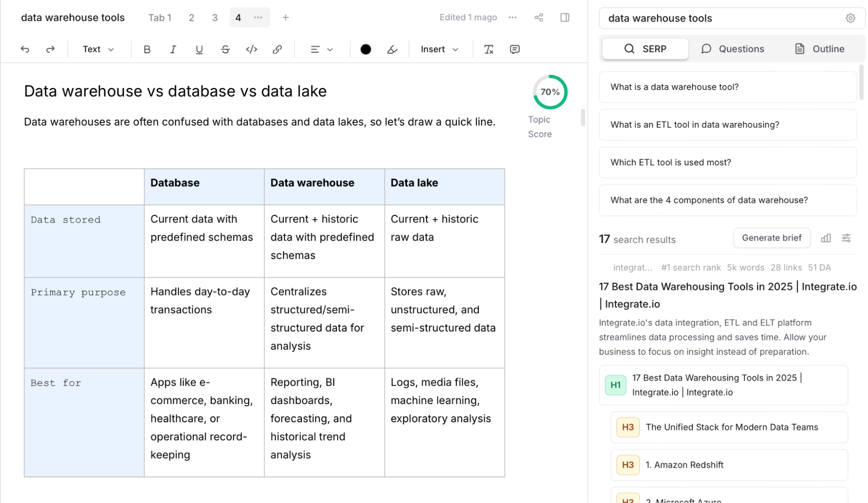Add a hyperlink with link icon
The height and width of the screenshot is (503, 868).
[x=277, y=50]
